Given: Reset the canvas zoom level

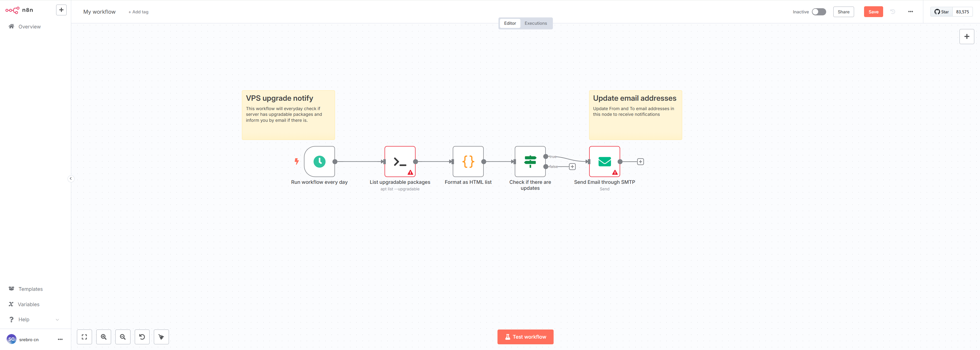Looking at the screenshot, I should pyautogui.click(x=142, y=337).
